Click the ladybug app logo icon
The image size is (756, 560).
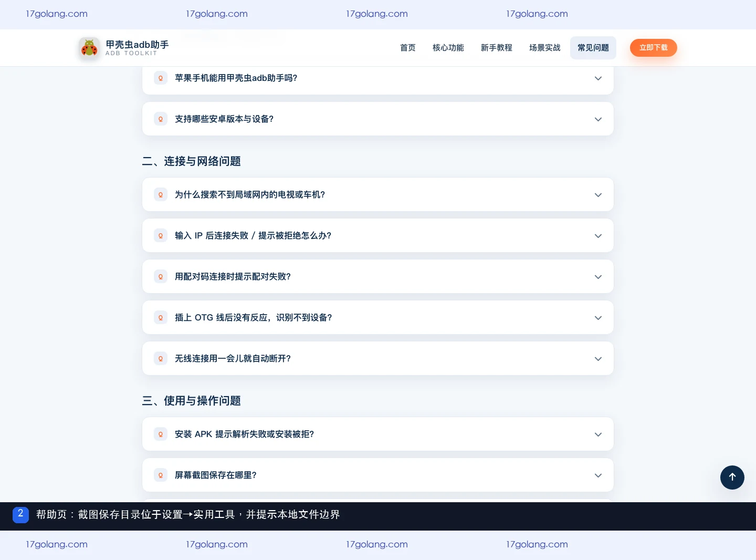(89, 48)
